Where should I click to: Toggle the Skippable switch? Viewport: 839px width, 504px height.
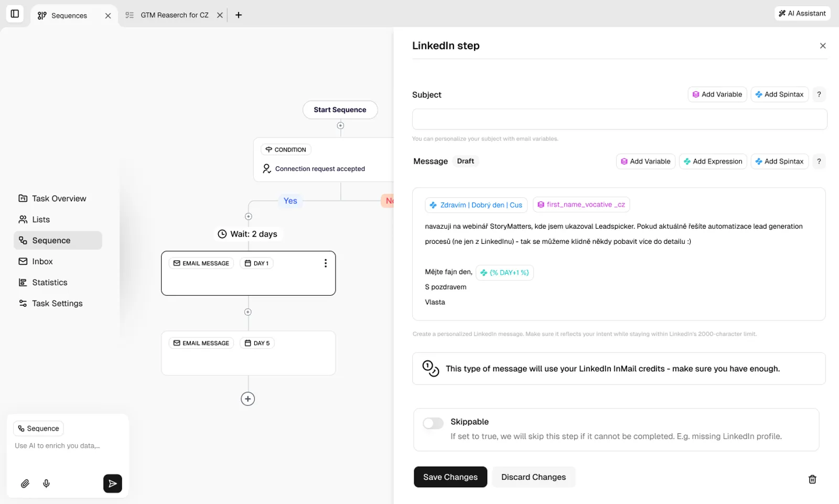click(433, 423)
